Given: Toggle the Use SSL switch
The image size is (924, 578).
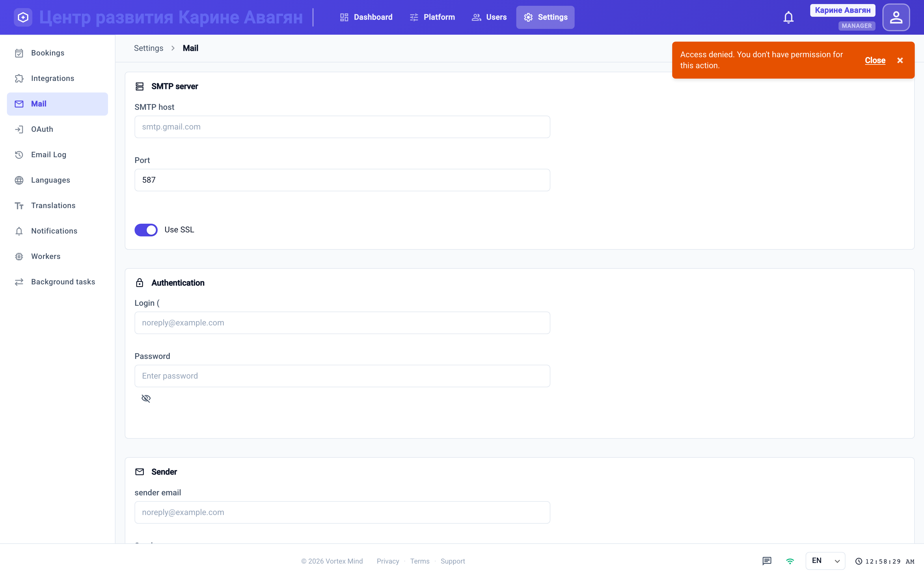Looking at the screenshot, I should point(146,230).
